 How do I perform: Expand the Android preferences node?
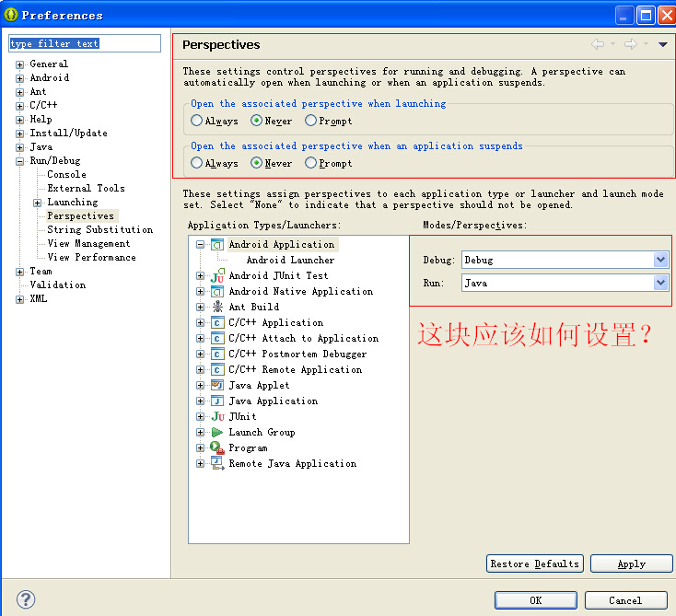click(x=20, y=78)
